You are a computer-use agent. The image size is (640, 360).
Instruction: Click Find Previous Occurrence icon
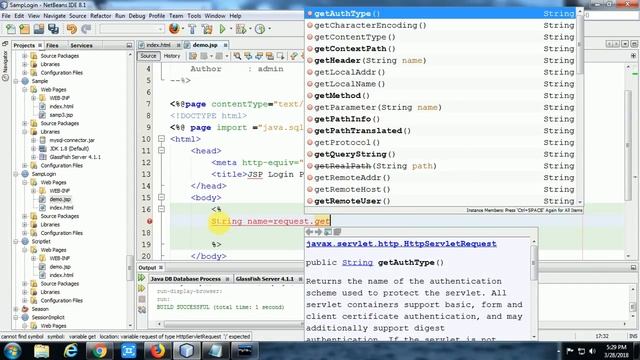[248, 56]
